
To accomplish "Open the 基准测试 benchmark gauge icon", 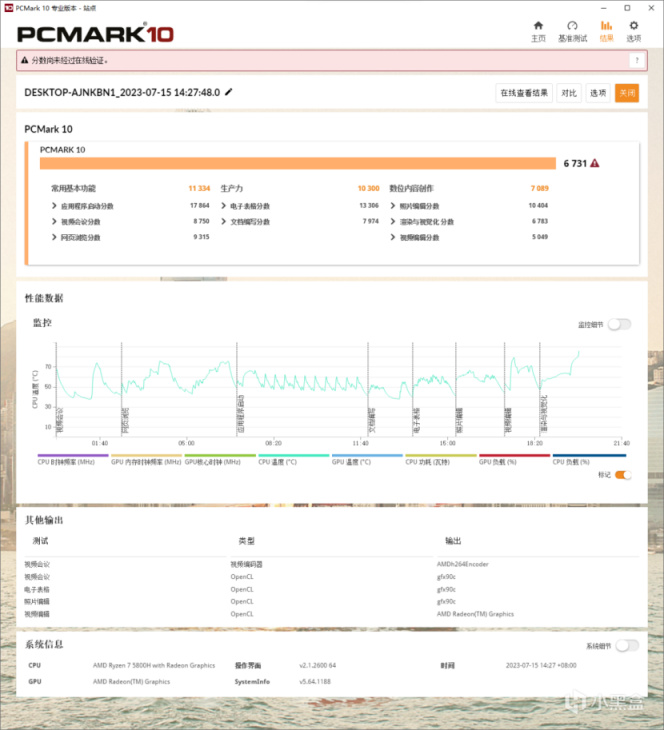I will point(572,26).
